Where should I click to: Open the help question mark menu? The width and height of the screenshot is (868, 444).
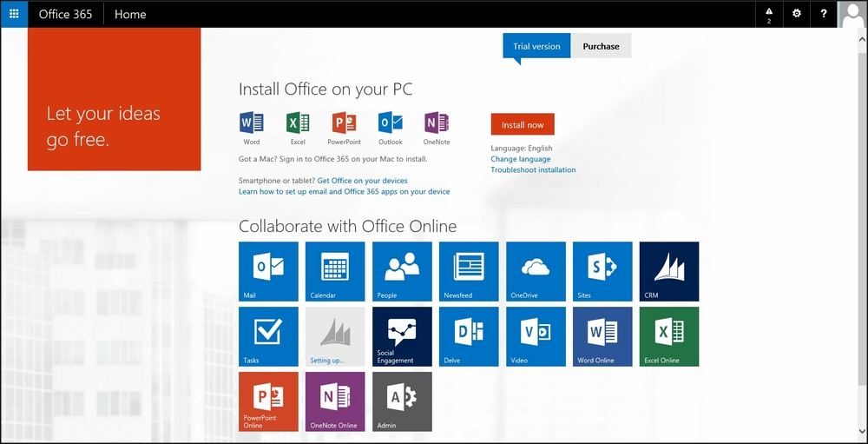[x=824, y=14]
